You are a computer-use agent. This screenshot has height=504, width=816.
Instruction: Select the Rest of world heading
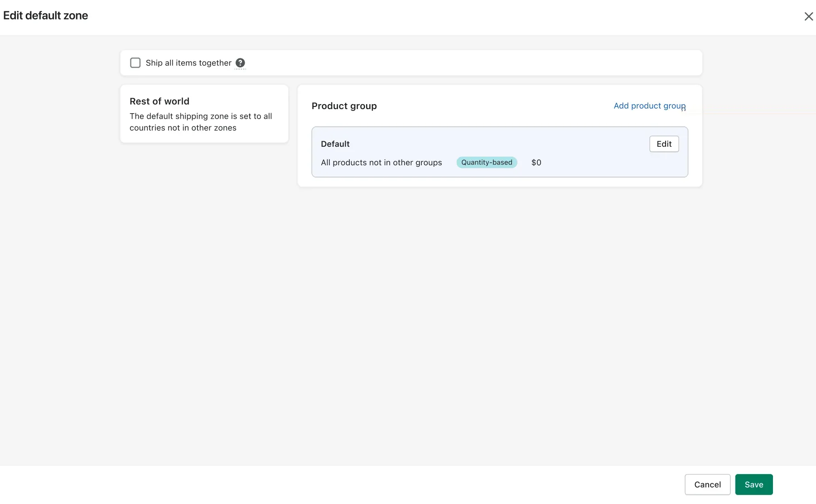pyautogui.click(x=159, y=101)
